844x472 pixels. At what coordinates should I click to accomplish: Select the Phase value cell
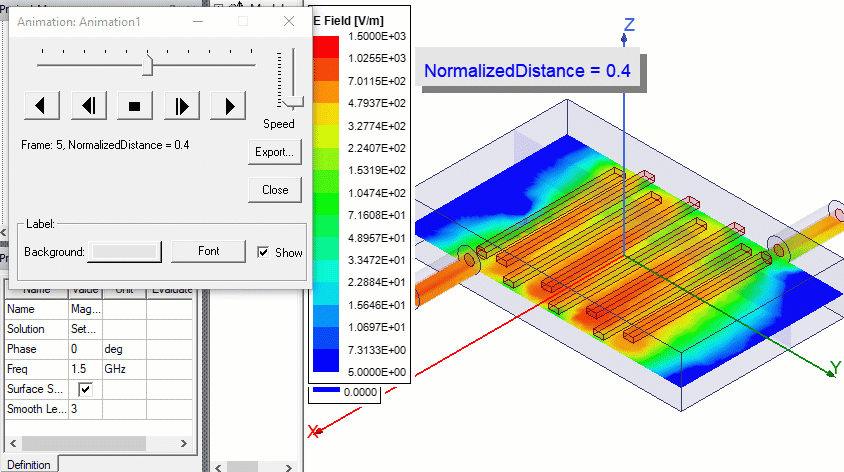click(x=84, y=349)
